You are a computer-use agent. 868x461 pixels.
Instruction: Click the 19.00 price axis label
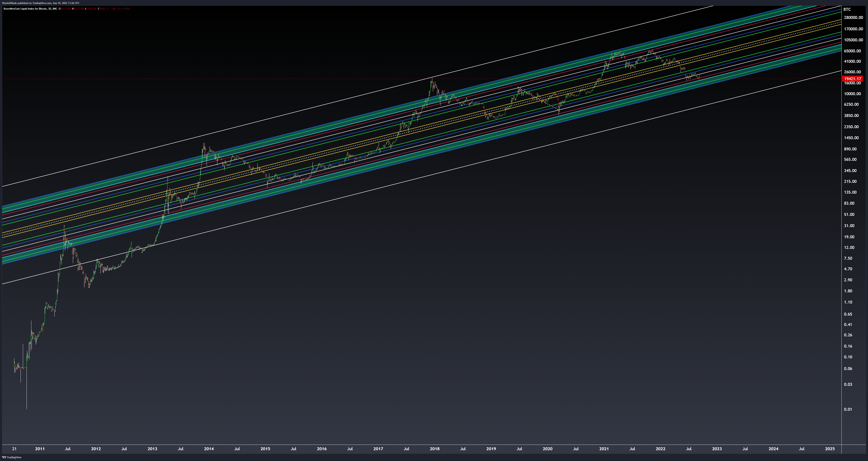(x=850, y=237)
